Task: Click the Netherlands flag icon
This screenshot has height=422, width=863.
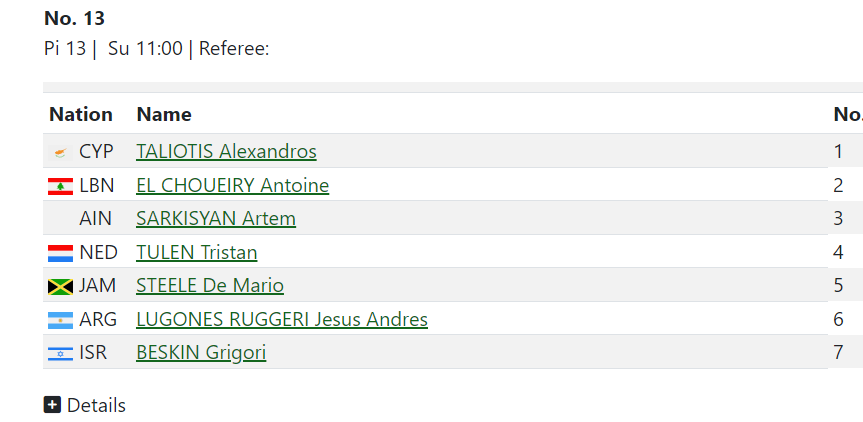Action: point(60,253)
